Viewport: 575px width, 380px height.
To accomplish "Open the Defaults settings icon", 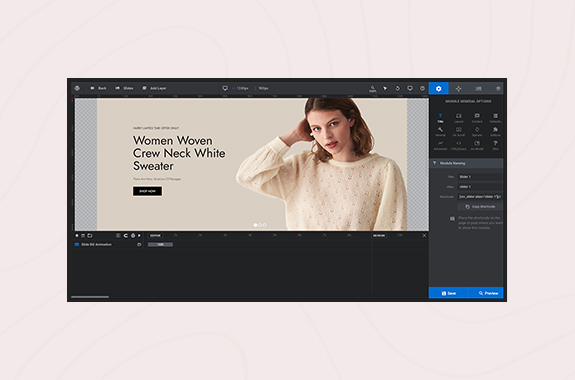I will (495, 118).
